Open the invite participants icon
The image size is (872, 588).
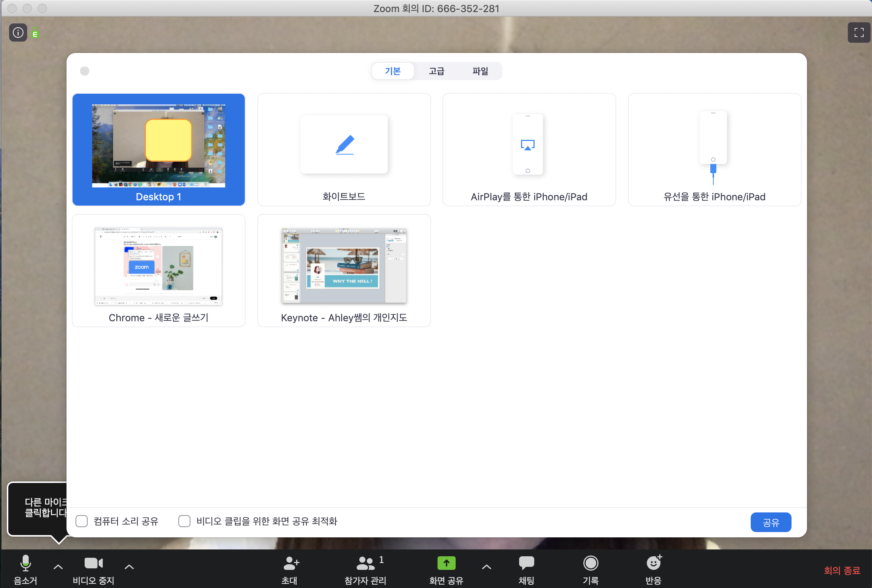(x=291, y=563)
